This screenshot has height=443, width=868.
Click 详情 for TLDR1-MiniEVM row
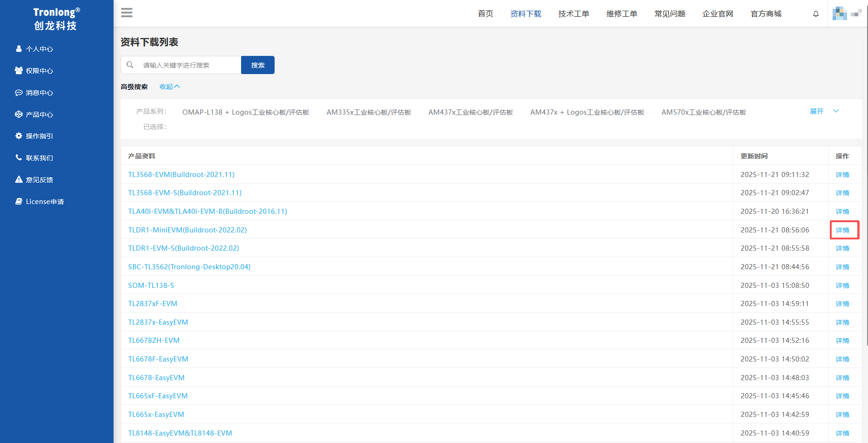pyautogui.click(x=842, y=230)
